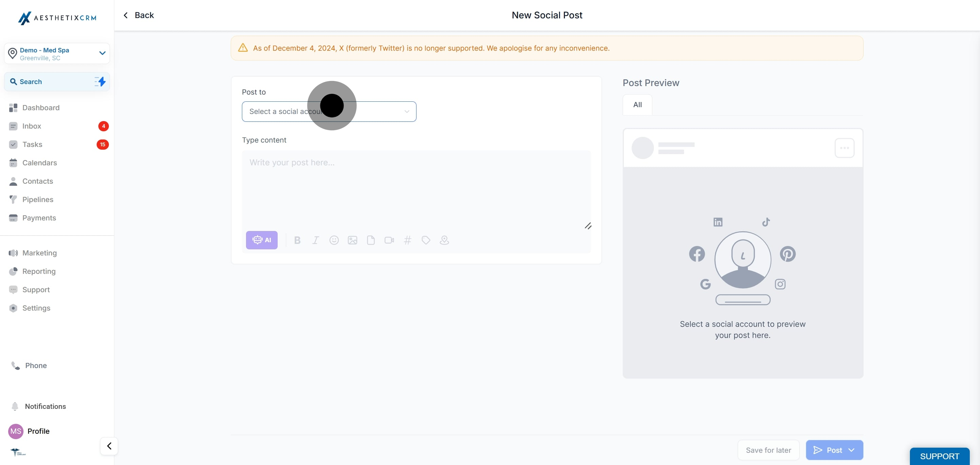The height and width of the screenshot is (465, 980).
Task: Go Back to previous page
Action: pos(138,15)
